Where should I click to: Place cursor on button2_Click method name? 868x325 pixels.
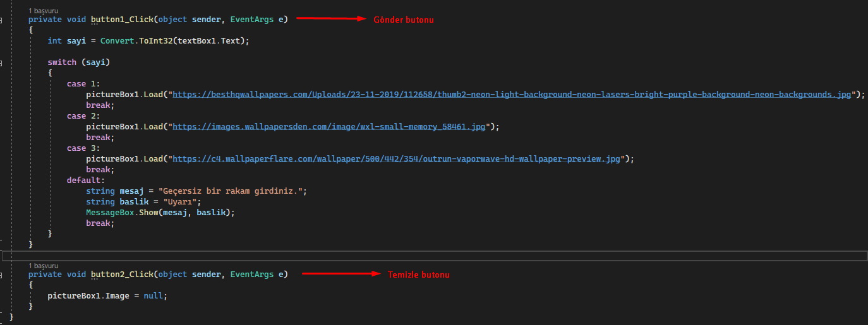click(122, 275)
